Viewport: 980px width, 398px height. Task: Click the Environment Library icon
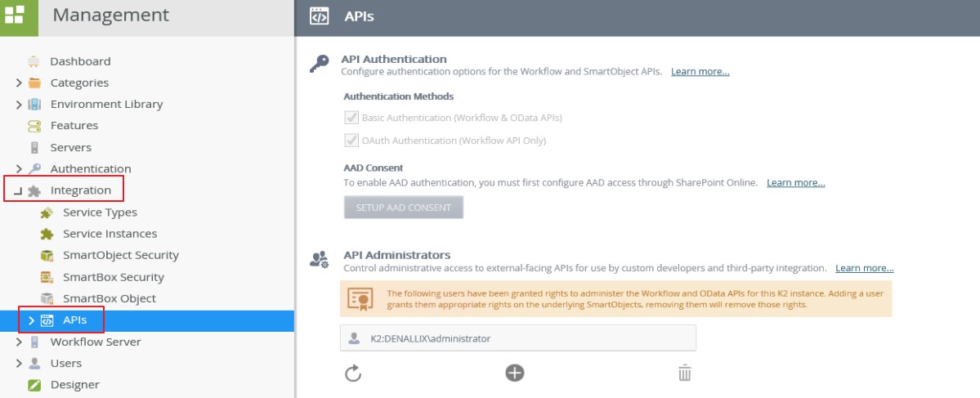pos(34,105)
